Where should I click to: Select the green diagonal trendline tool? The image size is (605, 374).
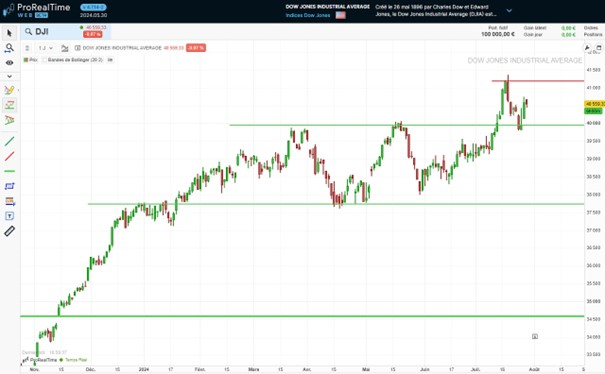pyautogui.click(x=9, y=141)
